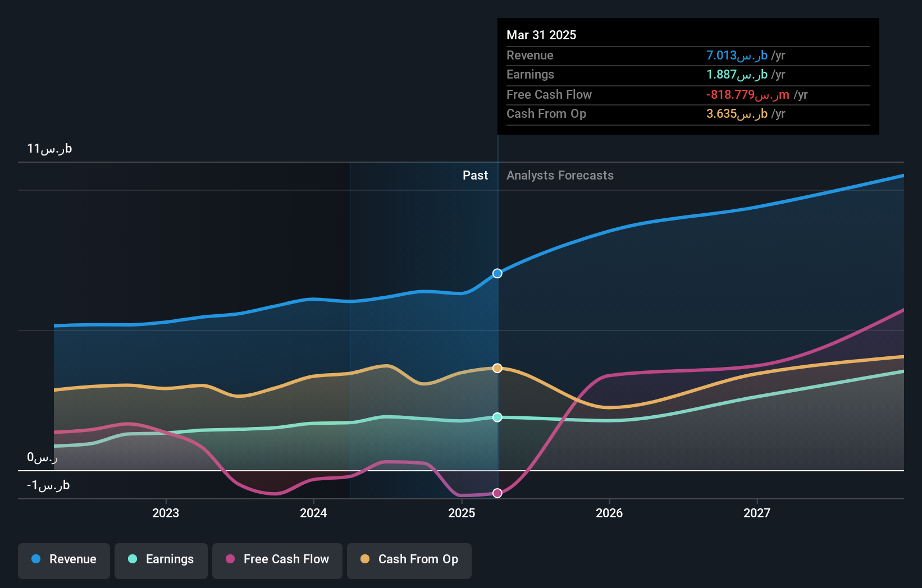922x588 pixels.
Task: Open the Cash From Op legend entry options
Action: click(409, 559)
